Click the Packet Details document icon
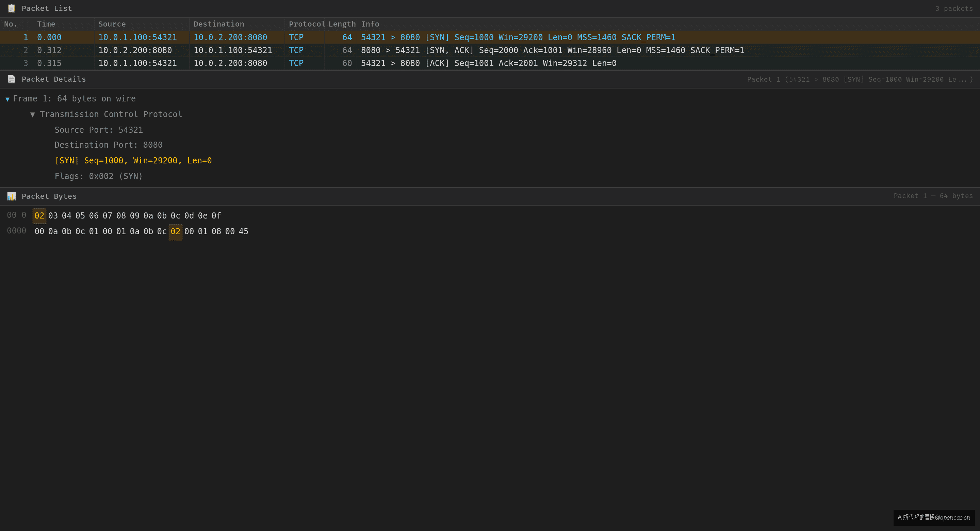Viewport: 980px width, 531px height. [x=12, y=79]
